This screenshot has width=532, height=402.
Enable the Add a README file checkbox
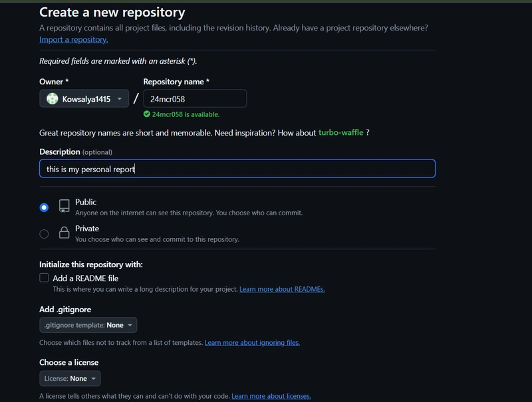(44, 278)
